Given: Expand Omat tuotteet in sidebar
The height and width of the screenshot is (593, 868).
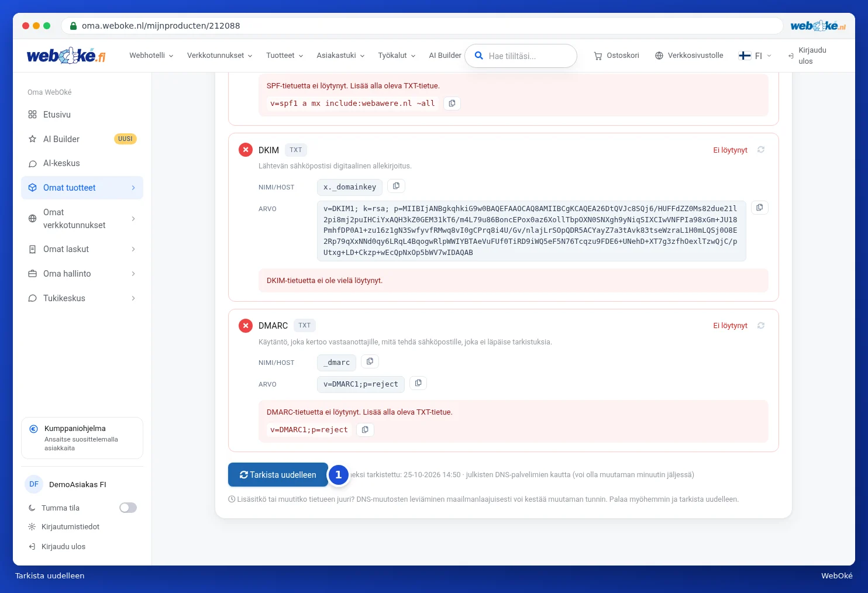Looking at the screenshot, I should [x=82, y=188].
